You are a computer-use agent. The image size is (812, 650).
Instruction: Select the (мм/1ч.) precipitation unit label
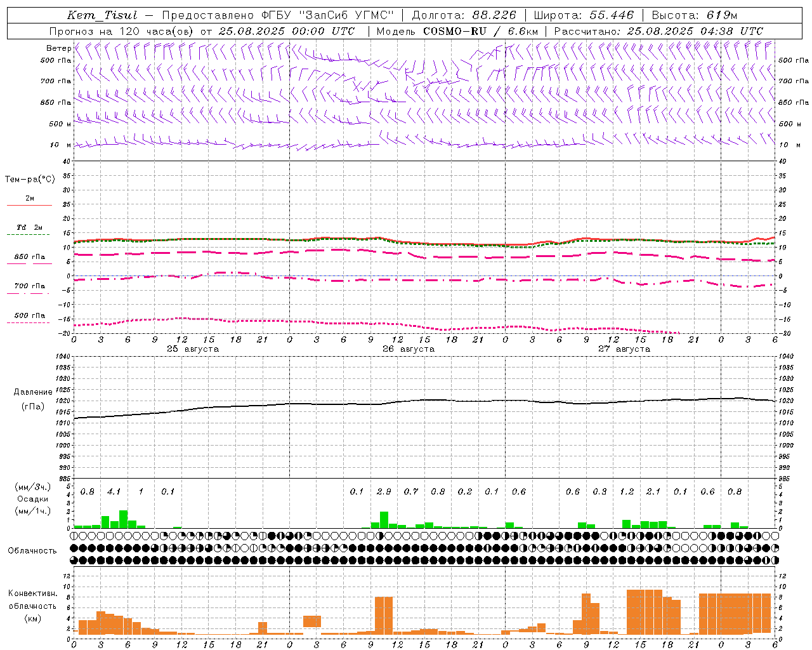pos(33,511)
